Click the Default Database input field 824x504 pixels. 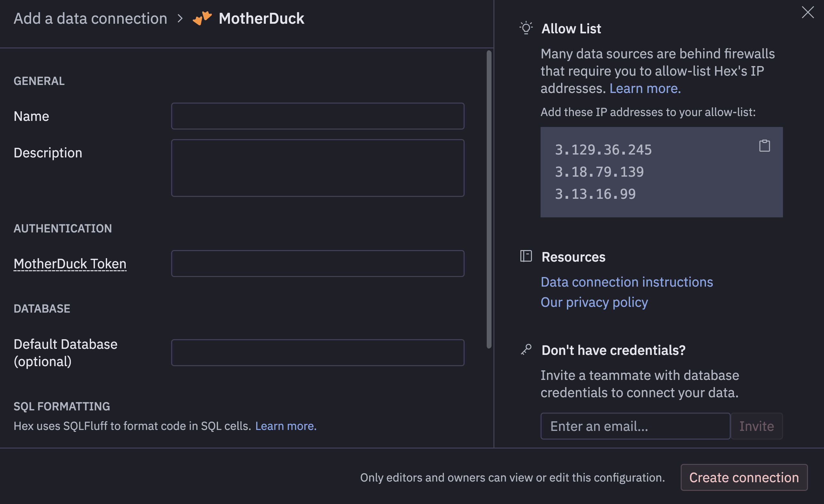coord(317,352)
